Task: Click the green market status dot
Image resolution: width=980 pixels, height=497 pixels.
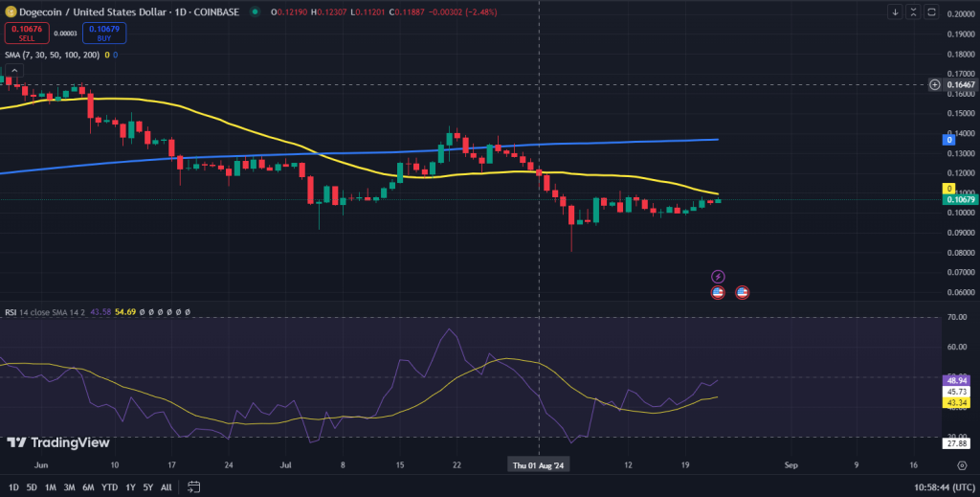Action: tap(255, 11)
